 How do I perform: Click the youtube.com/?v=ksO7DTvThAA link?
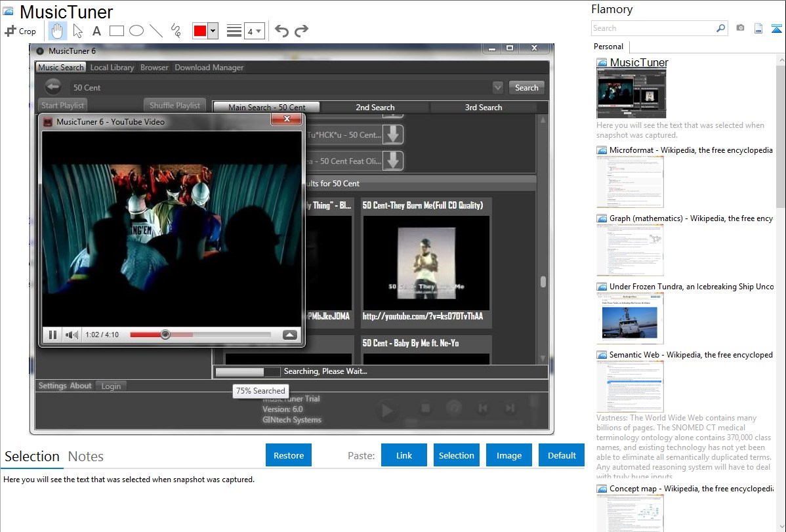coord(423,316)
